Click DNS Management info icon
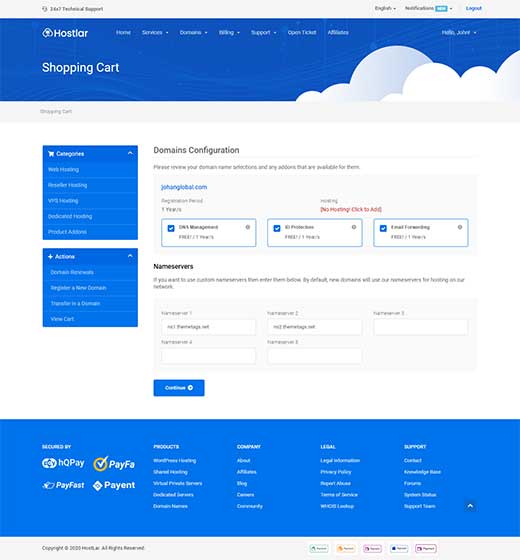520x560 pixels. coord(248,227)
